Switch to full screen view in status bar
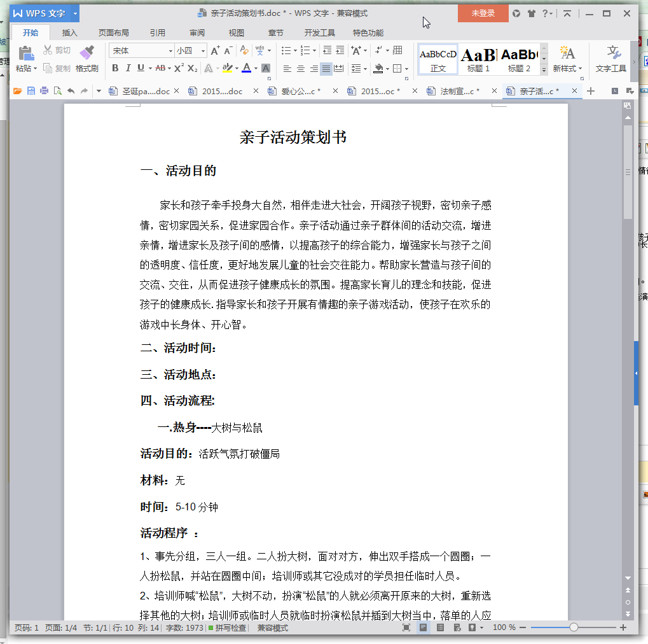Image resolution: width=648 pixels, height=644 pixels. [x=406, y=627]
